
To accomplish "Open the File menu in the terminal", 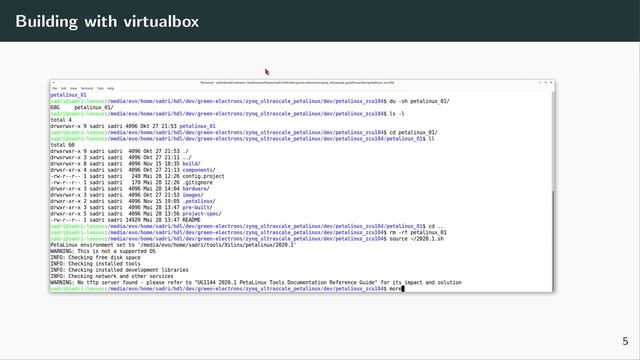I will coord(54,88).
